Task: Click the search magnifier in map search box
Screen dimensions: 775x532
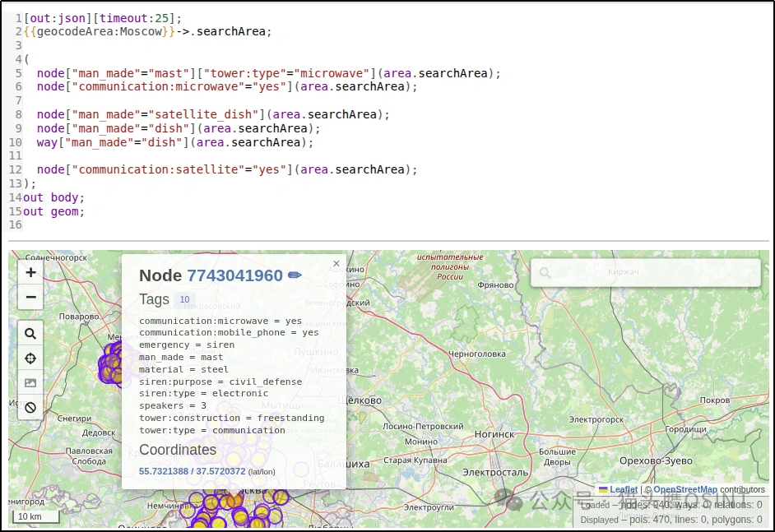Action: pos(545,272)
